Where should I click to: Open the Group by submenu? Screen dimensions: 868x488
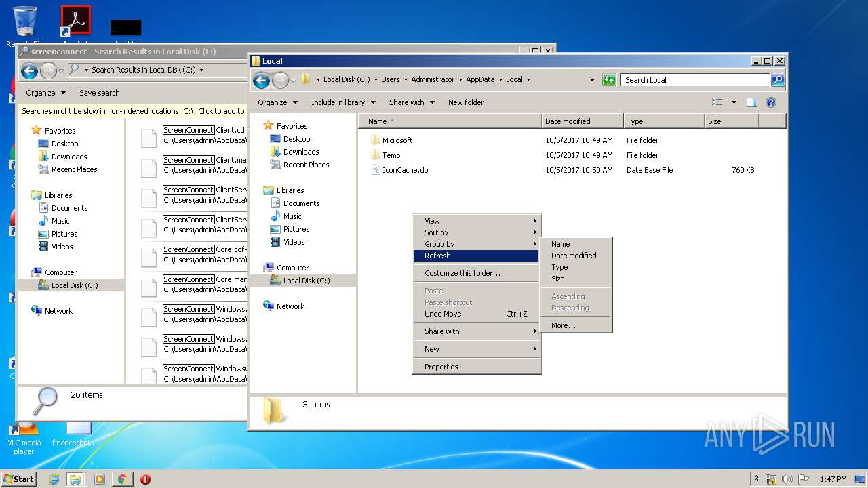coord(476,244)
